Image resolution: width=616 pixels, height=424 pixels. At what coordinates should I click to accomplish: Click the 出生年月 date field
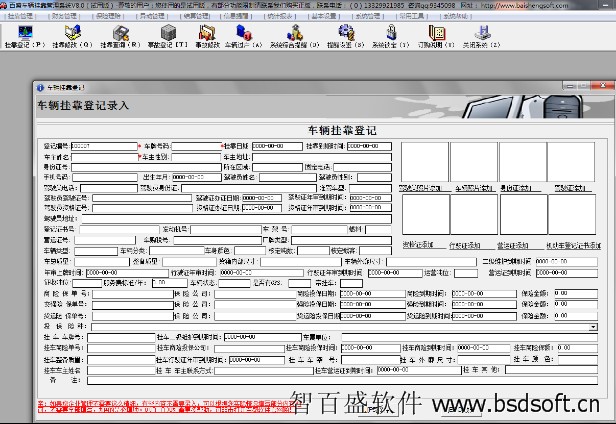(196, 178)
